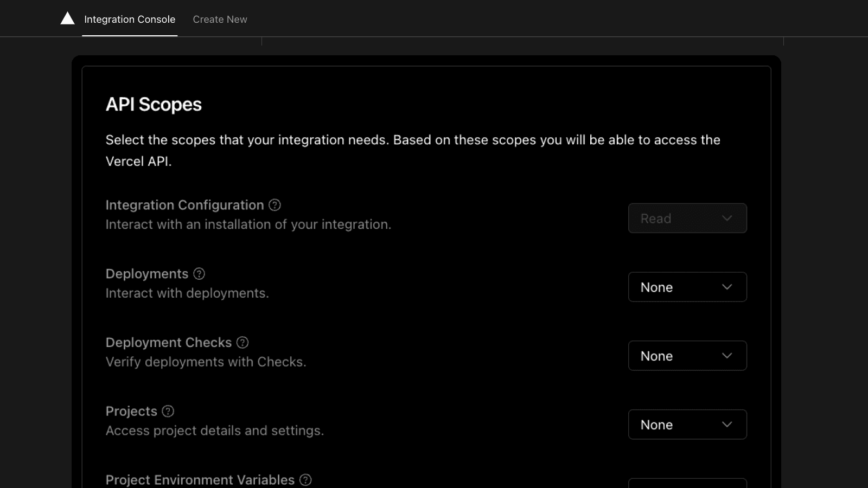
Task: Switch to the Integration Console tab
Action: tap(130, 20)
